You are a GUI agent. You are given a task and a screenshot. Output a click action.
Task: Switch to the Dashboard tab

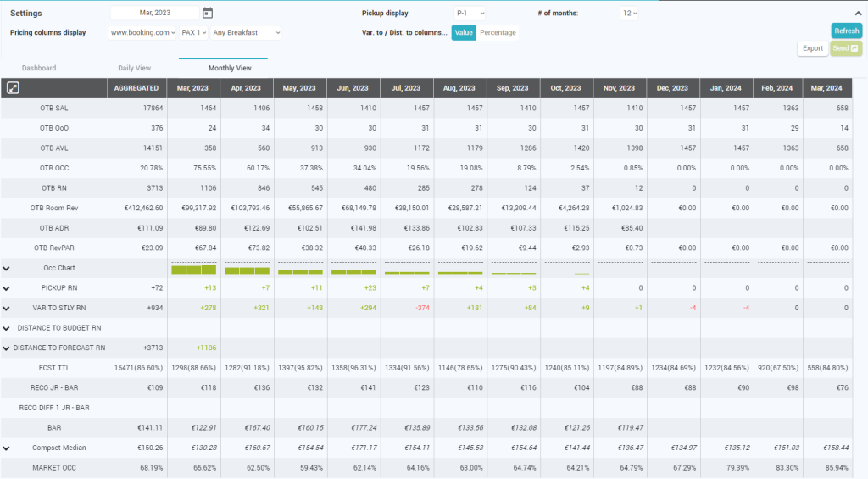39,68
